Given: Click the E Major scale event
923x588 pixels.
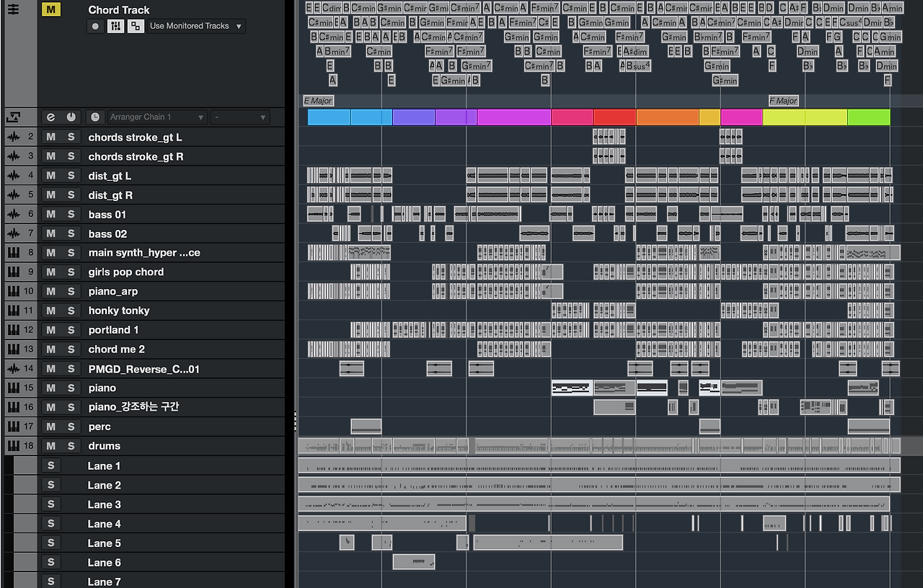Looking at the screenshot, I should pyautogui.click(x=318, y=101).
